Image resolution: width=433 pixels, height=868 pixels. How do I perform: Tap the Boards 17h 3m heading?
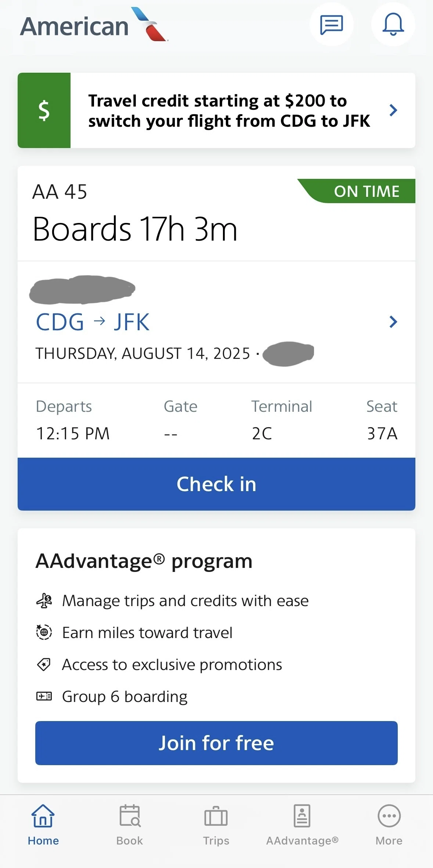tap(135, 229)
